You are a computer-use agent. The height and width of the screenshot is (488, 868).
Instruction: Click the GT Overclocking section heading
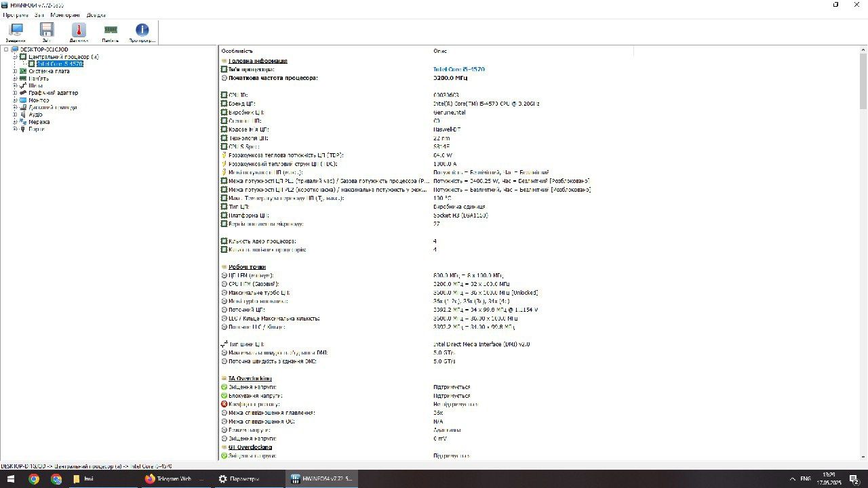pyautogui.click(x=250, y=447)
